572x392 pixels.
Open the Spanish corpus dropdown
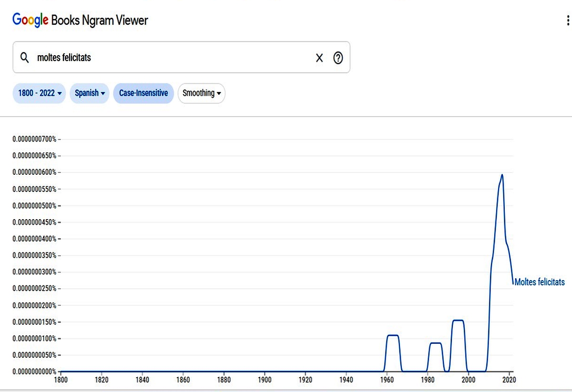tap(90, 93)
